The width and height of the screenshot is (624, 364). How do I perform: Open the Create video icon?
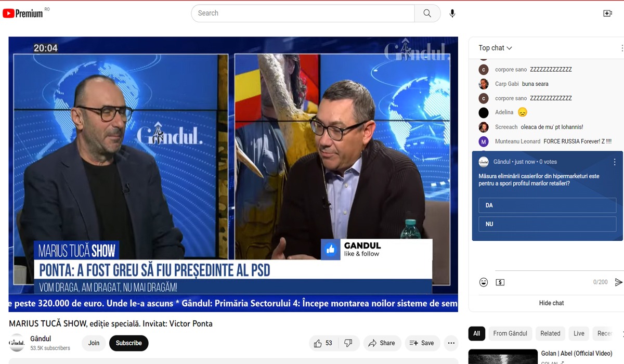[607, 13]
